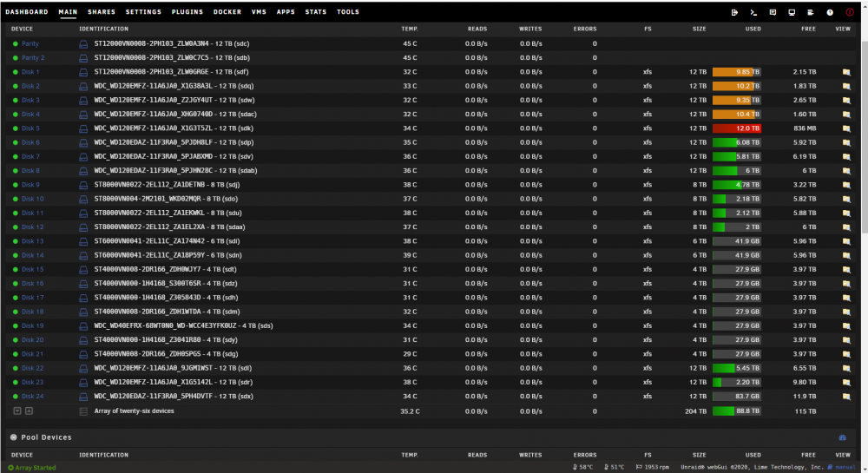
Task: Open the Info monitor icon in the top bar
Action: click(x=792, y=12)
